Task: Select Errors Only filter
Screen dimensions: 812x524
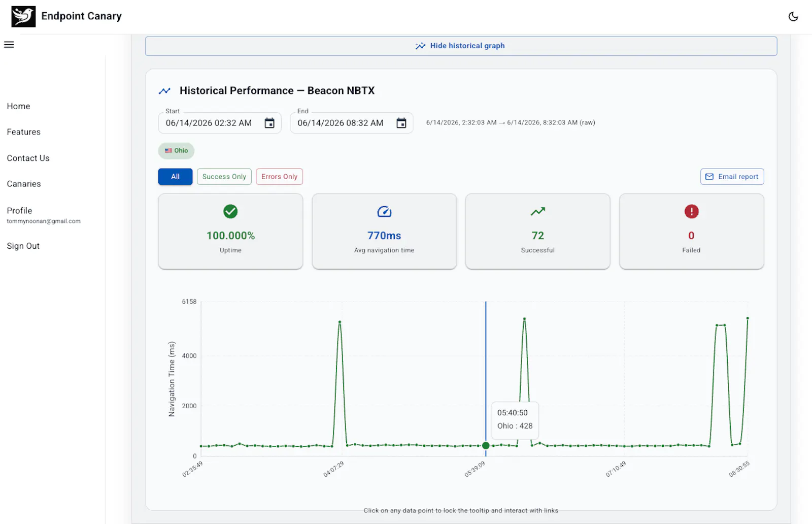Action: tap(280, 177)
